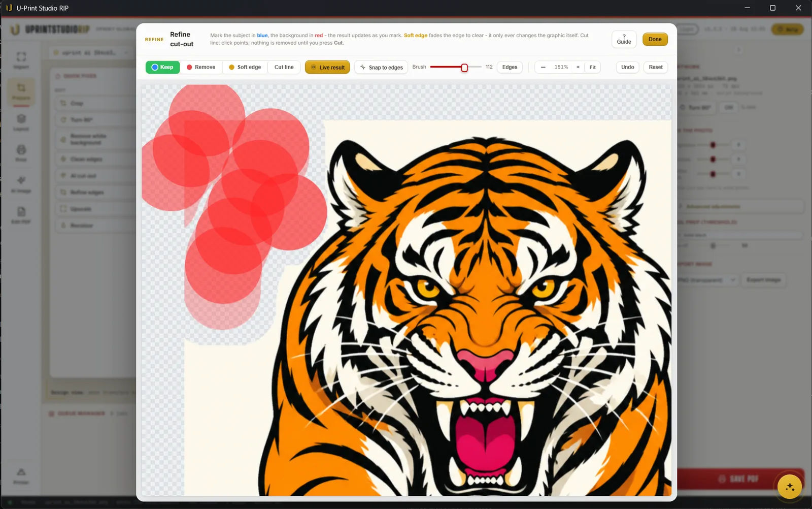
Task: Open Print in the main window sidebar
Action: [21, 153]
